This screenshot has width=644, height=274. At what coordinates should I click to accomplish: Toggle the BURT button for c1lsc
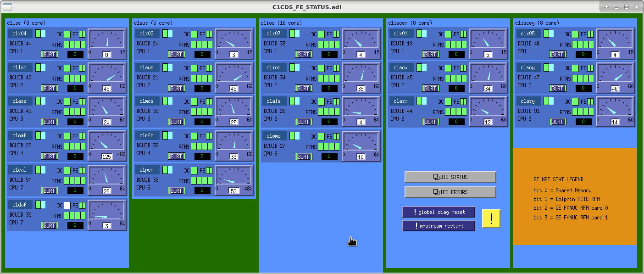tap(50, 88)
